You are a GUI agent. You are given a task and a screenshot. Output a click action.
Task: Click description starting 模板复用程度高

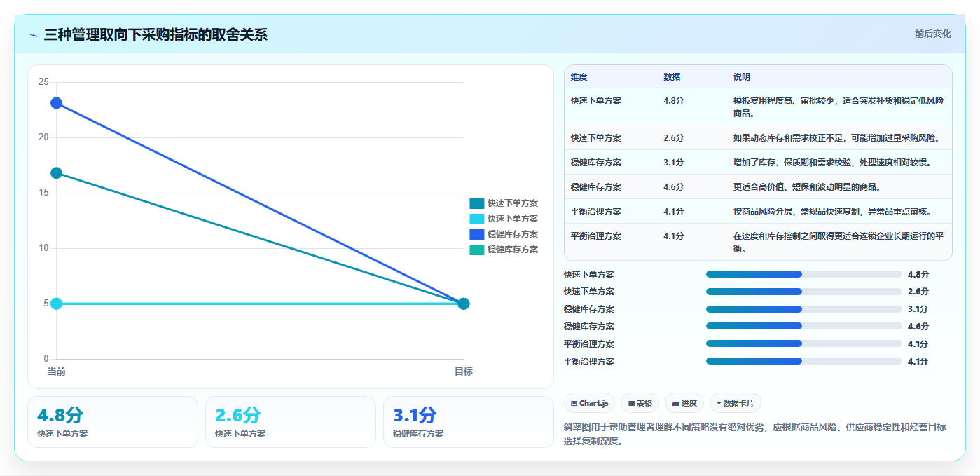(838, 107)
